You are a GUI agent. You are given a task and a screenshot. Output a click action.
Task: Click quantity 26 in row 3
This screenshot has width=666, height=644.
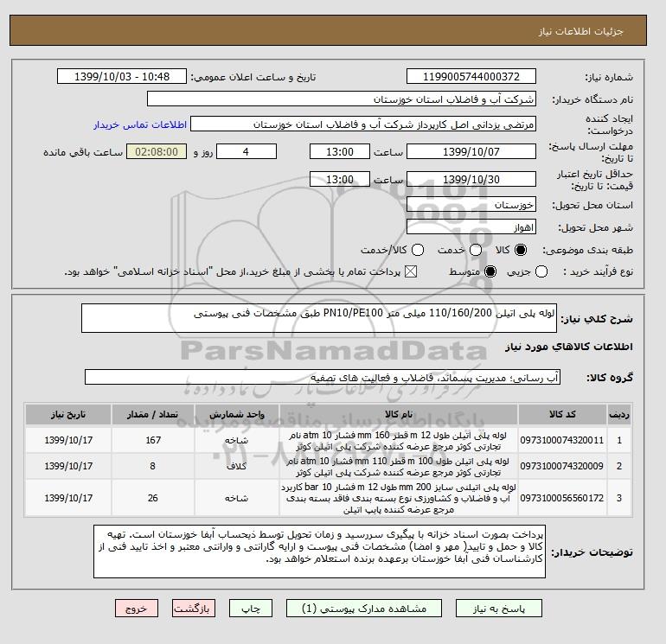[x=153, y=498]
